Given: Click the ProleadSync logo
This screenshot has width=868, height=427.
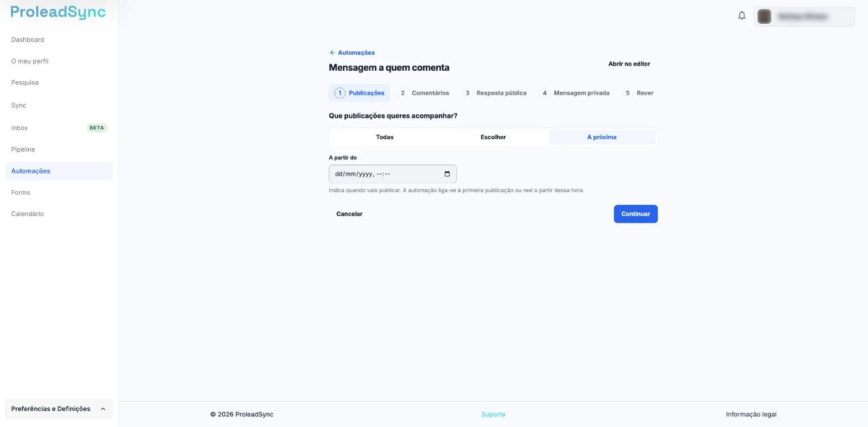Looking at the screenshot, I should (x=58, y=12).
